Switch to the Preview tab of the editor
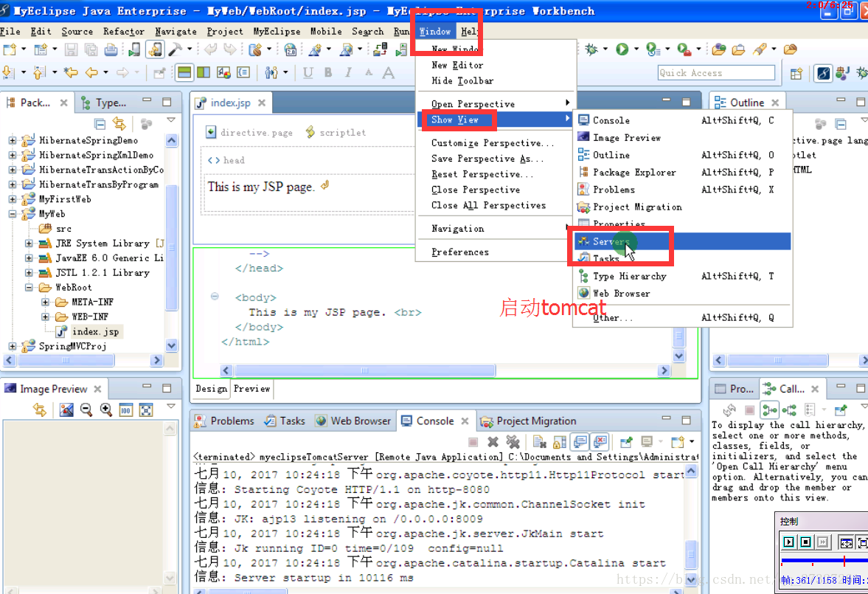 click(x=252, y=389)
